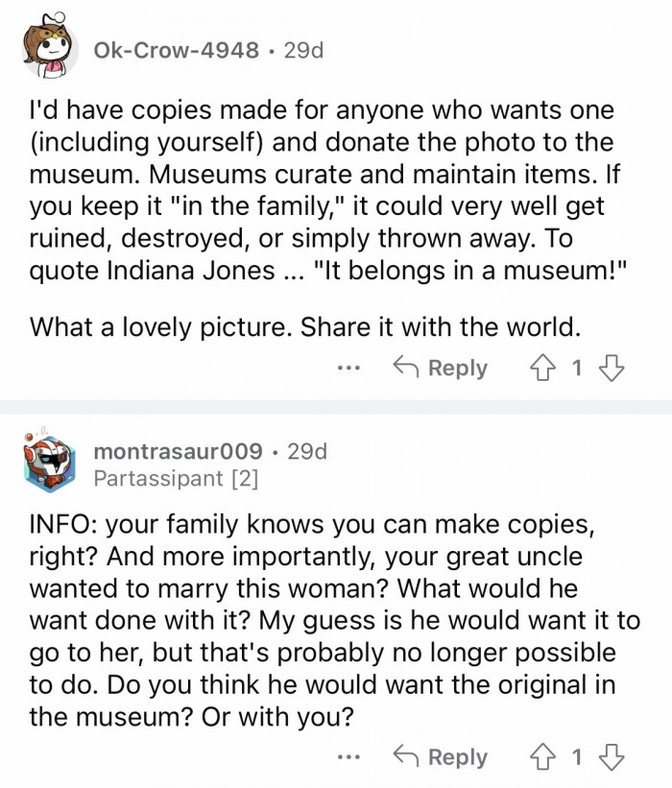672x788 pixels.
Task: Click montrasaur009's robot avatar
Action: click(x=49, y=461)
